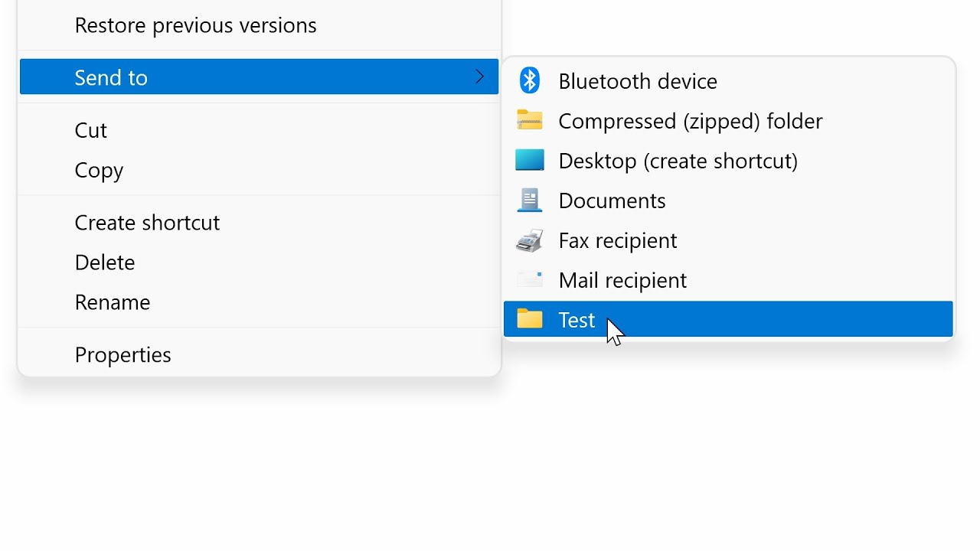Click the blue Desktop shortcut icon
980x551 pixels.
tap(529, 160)
